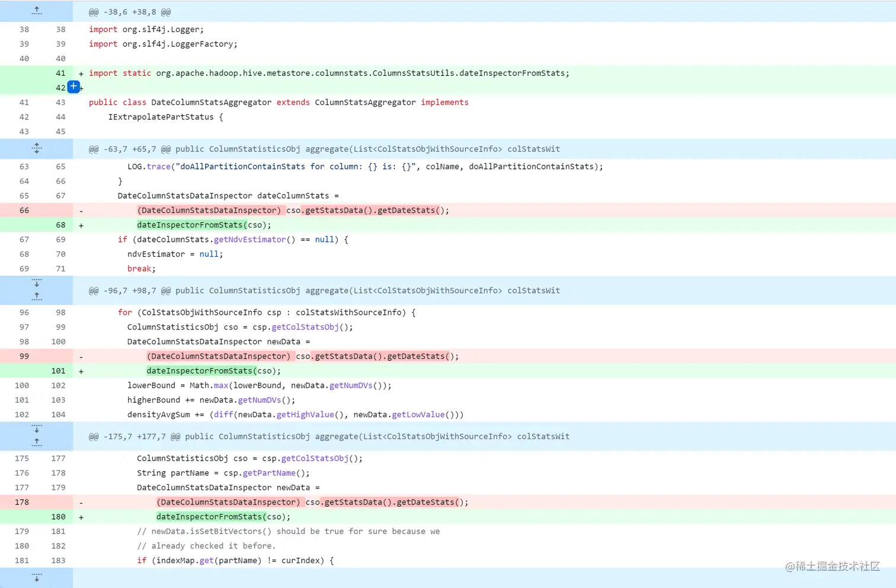The width and height of the screenshot is (896, 588).
Task: Click the added dateInspectorFromStats(cso) on line 180
Action: (x=223, y=516)
